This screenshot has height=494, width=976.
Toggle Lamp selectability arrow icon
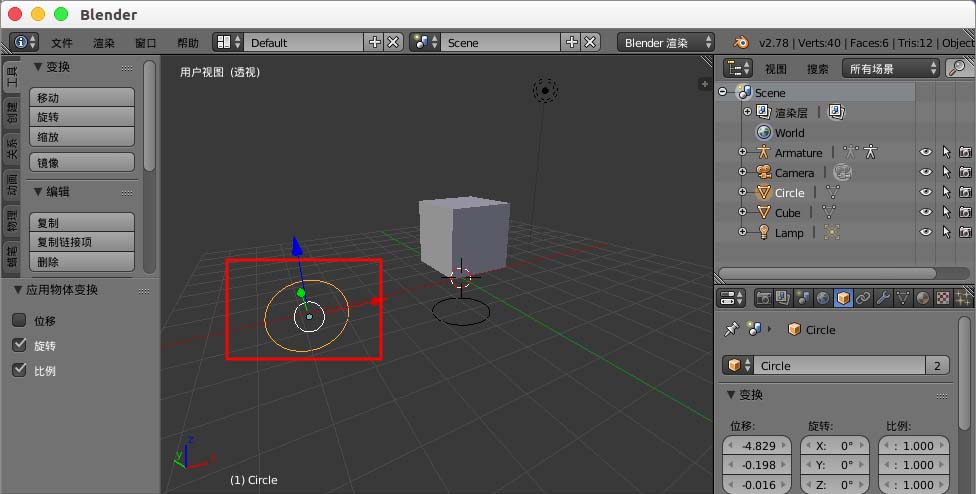pos(946,233)
